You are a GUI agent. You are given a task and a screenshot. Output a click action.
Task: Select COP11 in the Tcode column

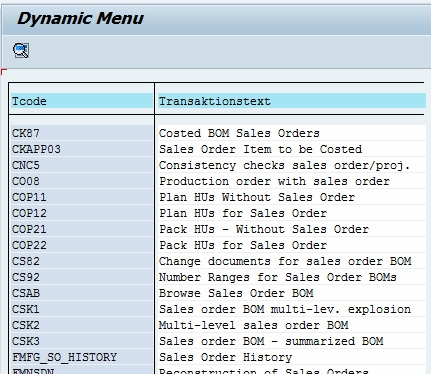[x=29, y=197]
